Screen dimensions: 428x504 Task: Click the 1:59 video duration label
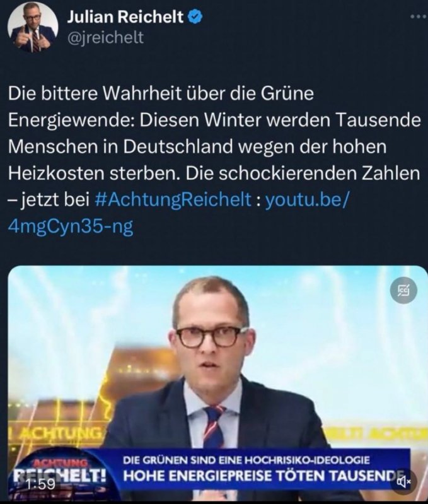41,483
